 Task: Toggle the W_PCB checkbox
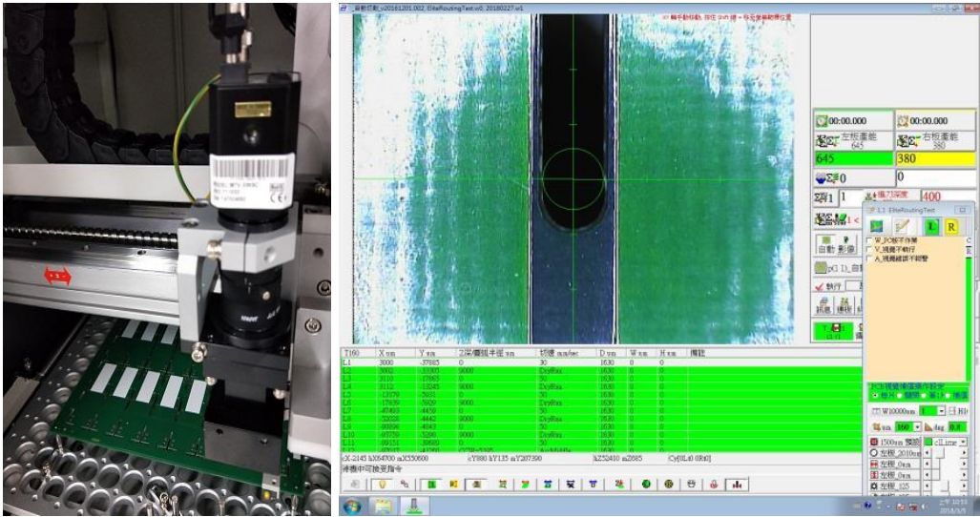point(869,239)
